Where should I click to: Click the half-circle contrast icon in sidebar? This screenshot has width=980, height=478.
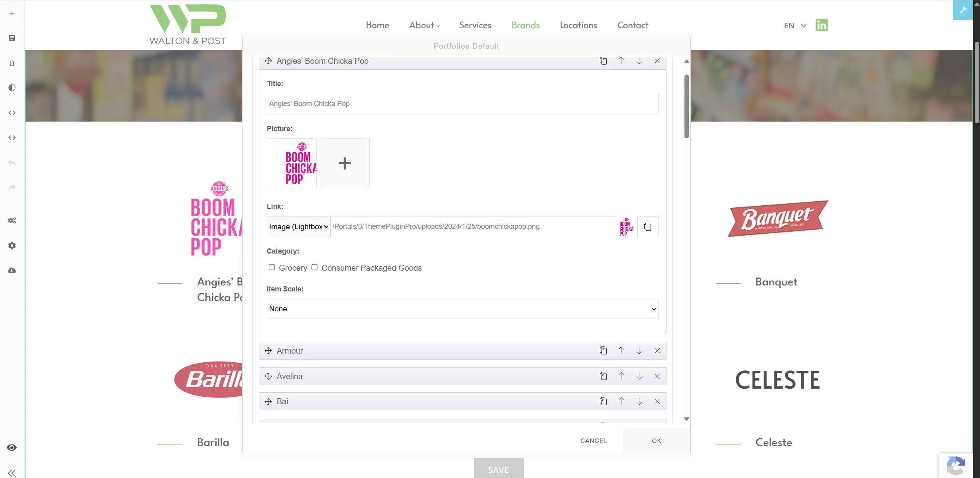[12, 88]
